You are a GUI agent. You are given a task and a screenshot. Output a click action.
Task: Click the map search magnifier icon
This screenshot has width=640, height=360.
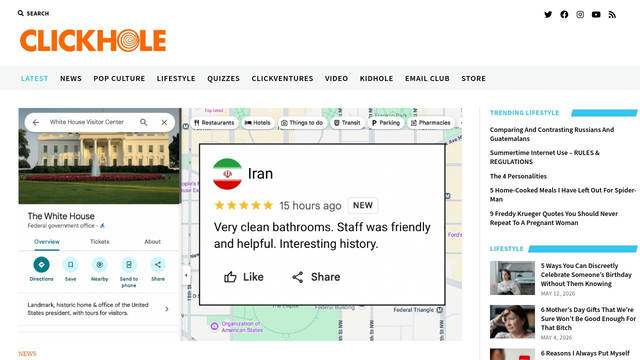click(x=144, y=122)
